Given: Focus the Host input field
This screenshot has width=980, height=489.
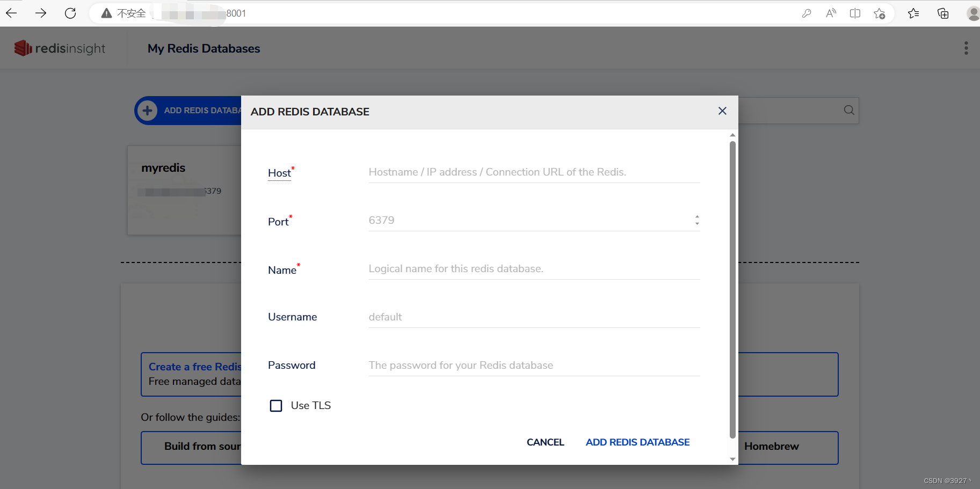Looking at the screenshot, I should tap(534, 172).
